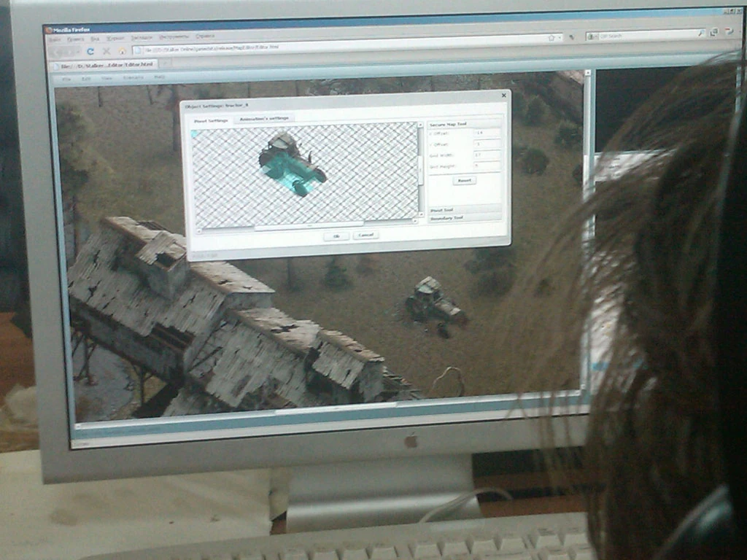
Task: Open a new browser tab with the plus button
Action: 165,63
